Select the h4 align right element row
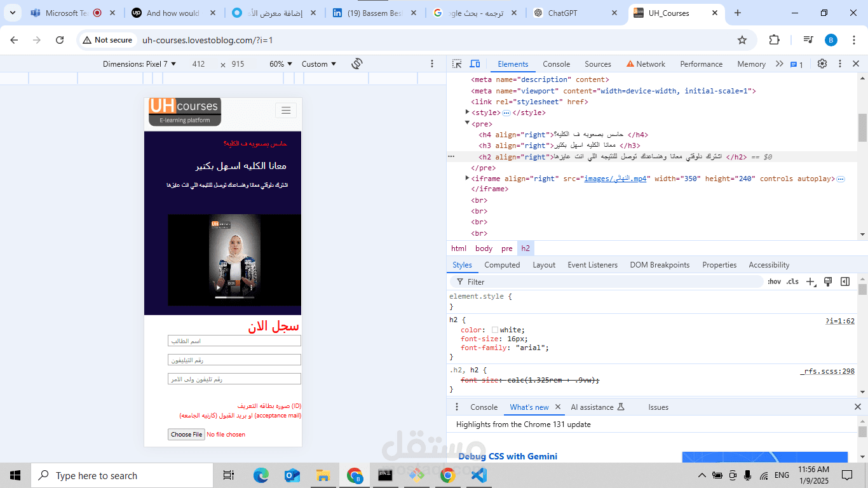The image size is (868, 488). point(653,135)
